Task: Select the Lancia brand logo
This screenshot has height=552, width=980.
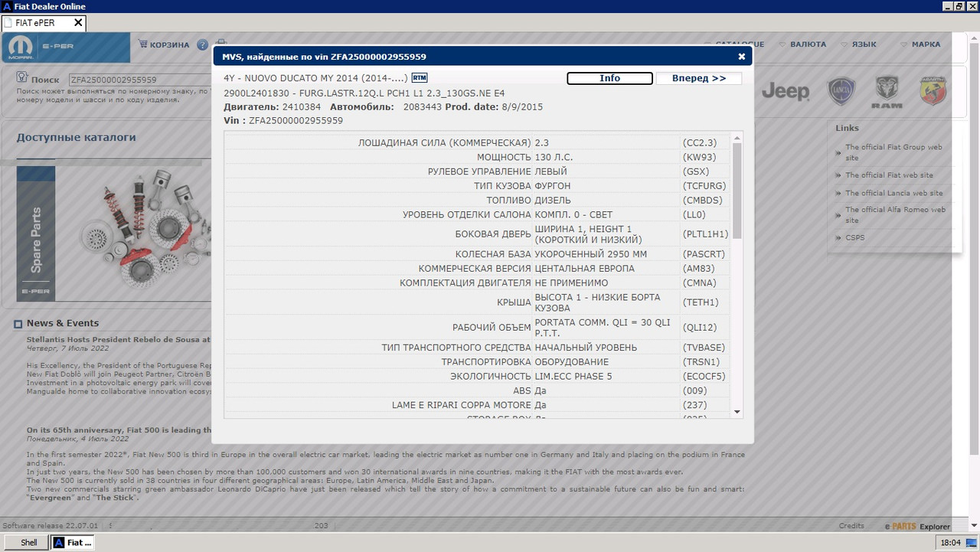Action: [x=841, y=92]
